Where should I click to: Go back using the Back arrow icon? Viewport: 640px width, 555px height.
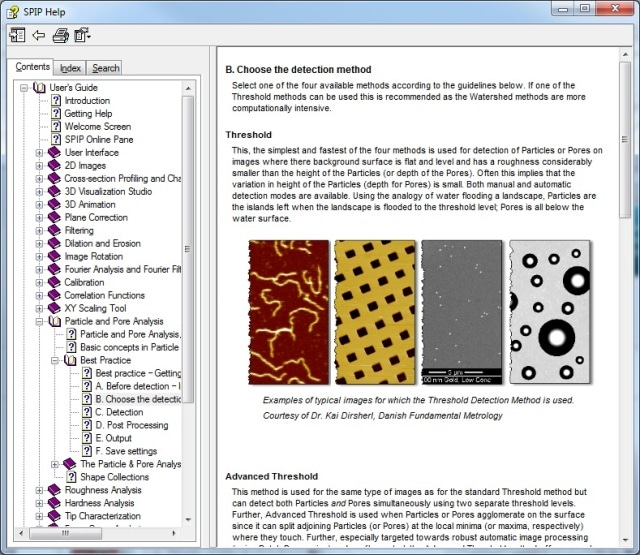pyautogui.click(x=38, y=36)
